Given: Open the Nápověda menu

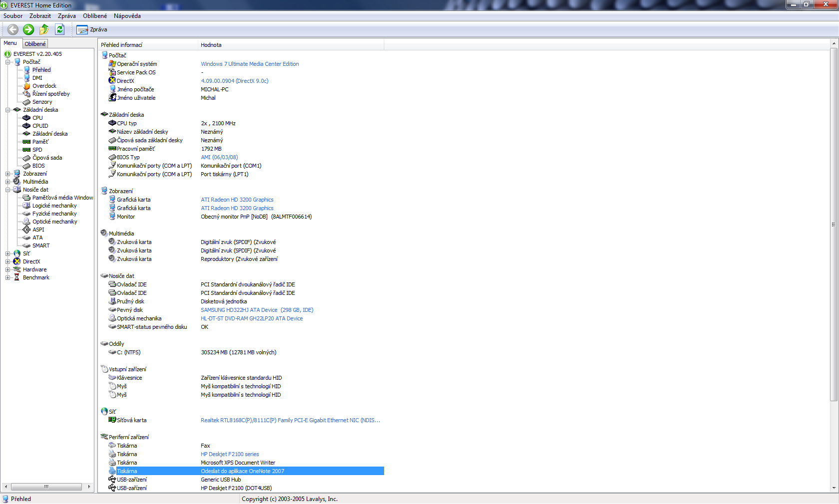Looking at the screenshot, I should tap(127, 16).
